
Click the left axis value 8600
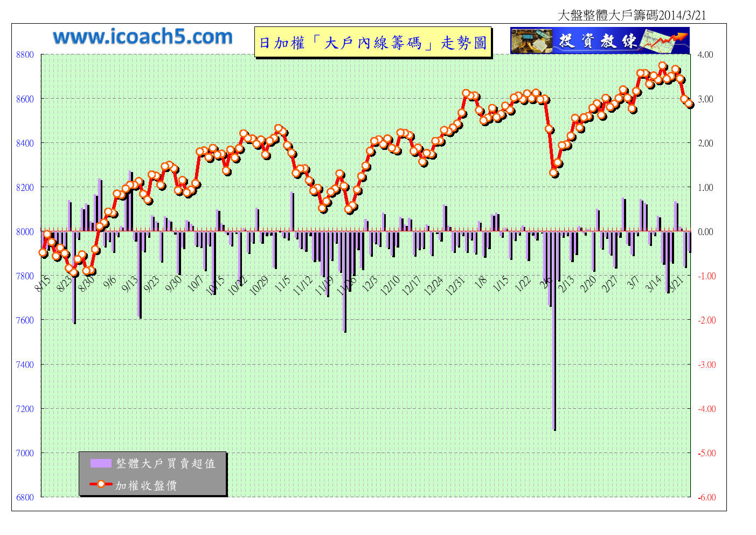[x=25, y=99]
